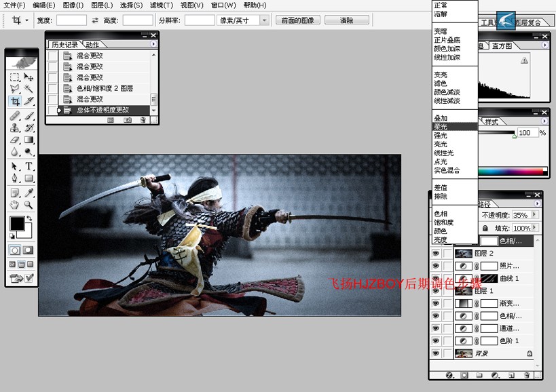Click the background color swatch

coord(28,233)
